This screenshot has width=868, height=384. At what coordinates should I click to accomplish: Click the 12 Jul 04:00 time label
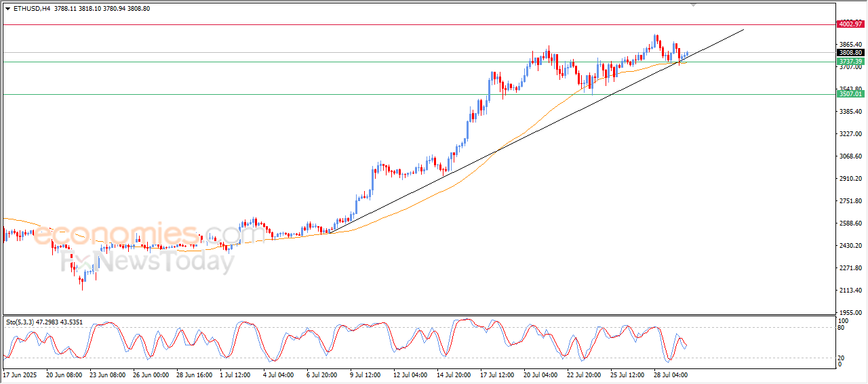click(x=412, y=374)
